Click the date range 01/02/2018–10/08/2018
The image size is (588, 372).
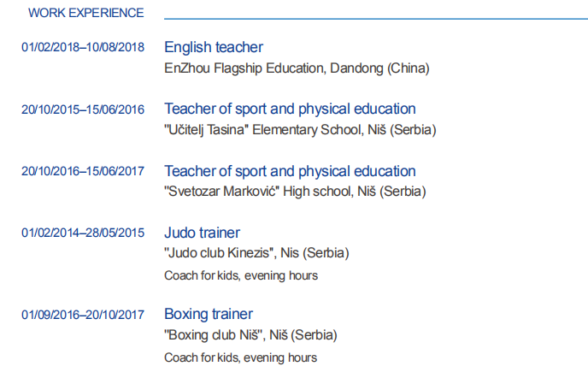click(x=83, y=47)
